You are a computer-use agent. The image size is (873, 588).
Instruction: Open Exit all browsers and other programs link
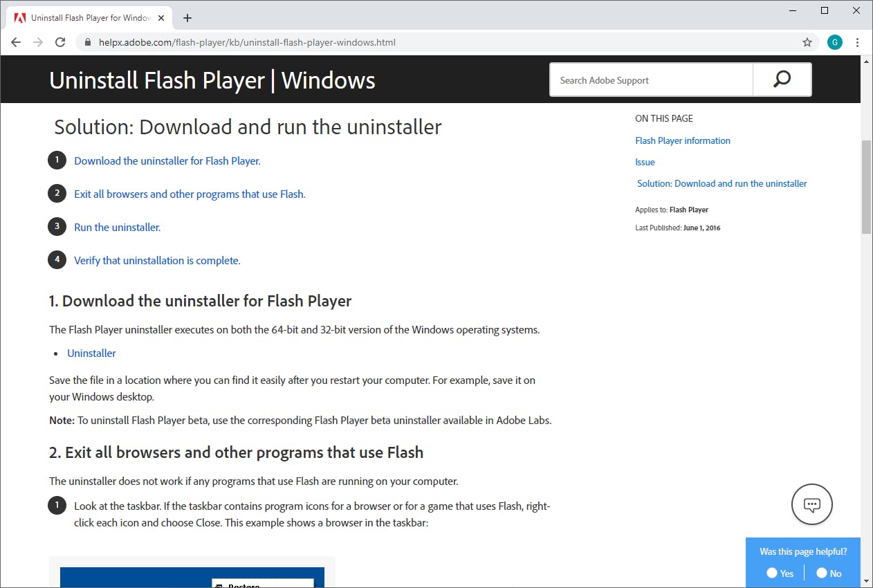coord(190,194)
